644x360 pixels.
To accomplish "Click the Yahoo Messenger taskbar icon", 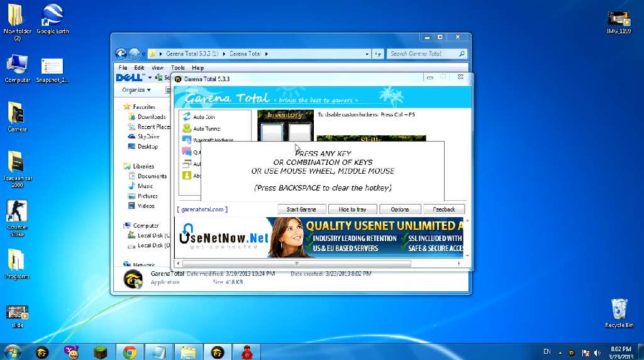I will (72, 352).
